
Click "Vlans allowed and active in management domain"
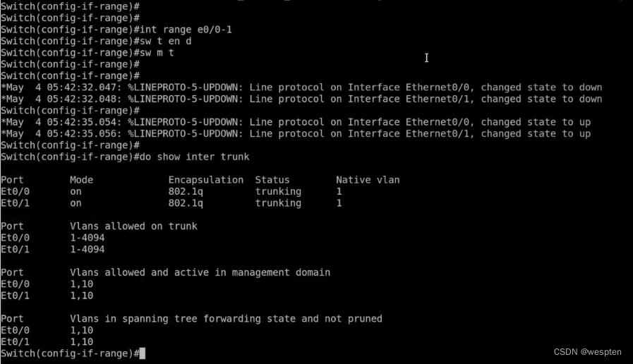coord(200,272)
